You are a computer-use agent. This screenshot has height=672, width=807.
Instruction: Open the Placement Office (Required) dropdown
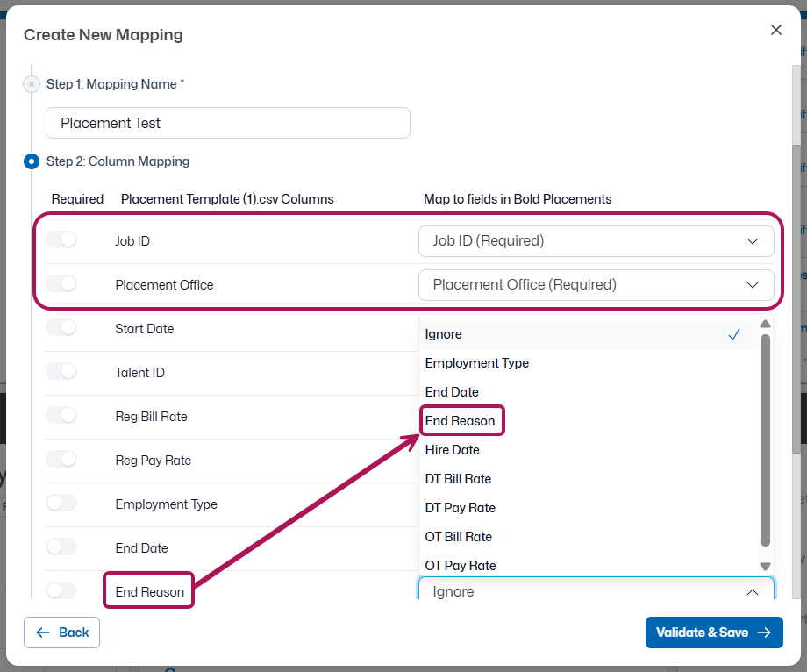pos(596,284)
